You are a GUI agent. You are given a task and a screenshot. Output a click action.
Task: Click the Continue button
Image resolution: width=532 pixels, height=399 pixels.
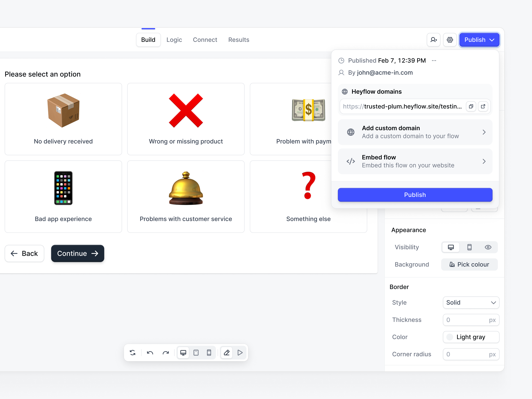tap(78, 253)
